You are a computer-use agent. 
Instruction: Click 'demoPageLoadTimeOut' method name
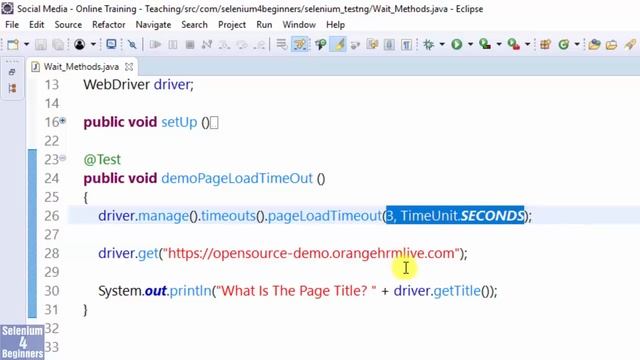click(237, 178)
